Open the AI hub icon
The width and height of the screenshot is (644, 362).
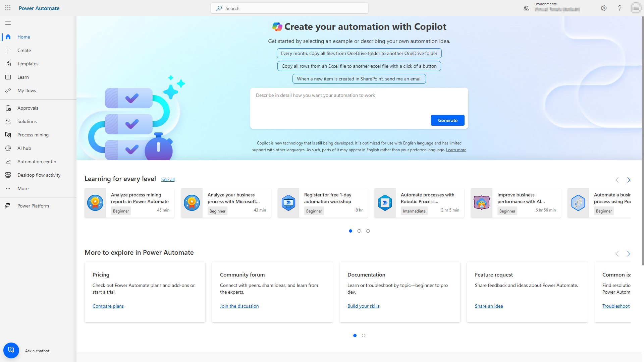click(x=8, y=148)
